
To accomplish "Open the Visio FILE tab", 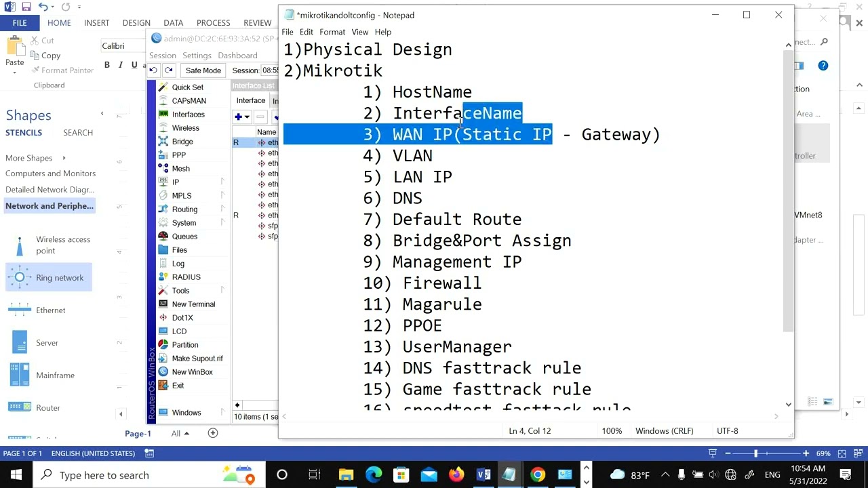I will pyautogui.click(x=20, y=23).
